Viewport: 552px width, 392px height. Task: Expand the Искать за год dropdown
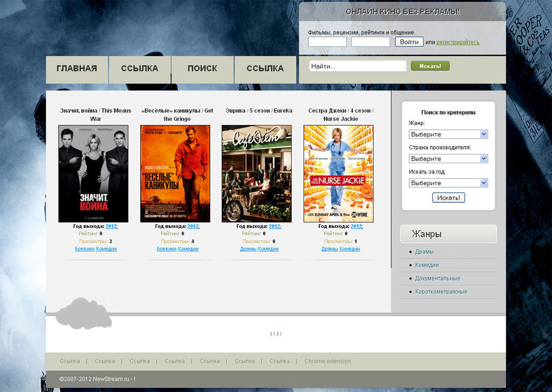pyautogui.click(x=448, y=183)
